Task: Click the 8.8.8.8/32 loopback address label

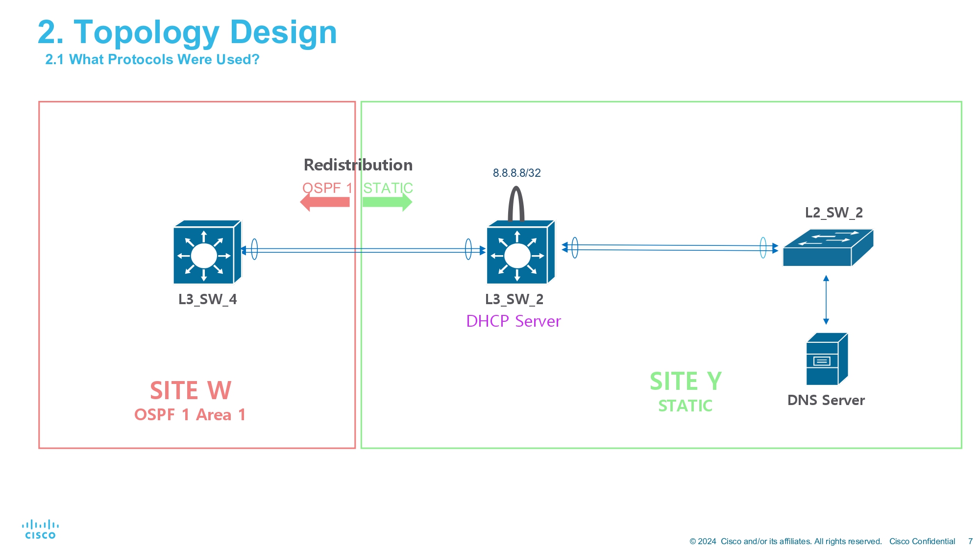Action: 517,173
